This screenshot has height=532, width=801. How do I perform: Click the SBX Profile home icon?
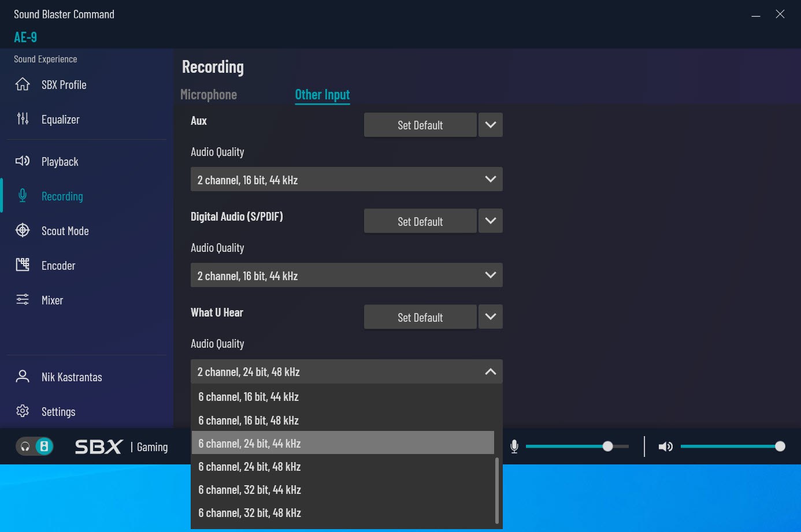[x=23, y=84]
